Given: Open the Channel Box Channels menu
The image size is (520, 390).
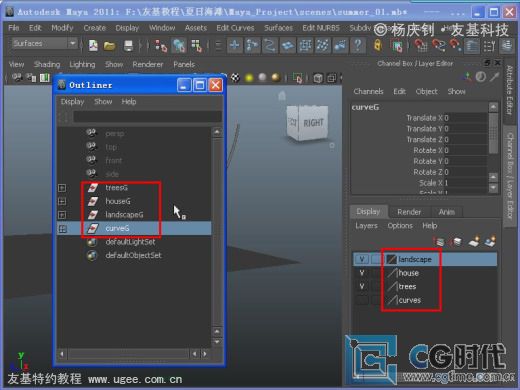Looking at the screenshot, I should 368,91.
